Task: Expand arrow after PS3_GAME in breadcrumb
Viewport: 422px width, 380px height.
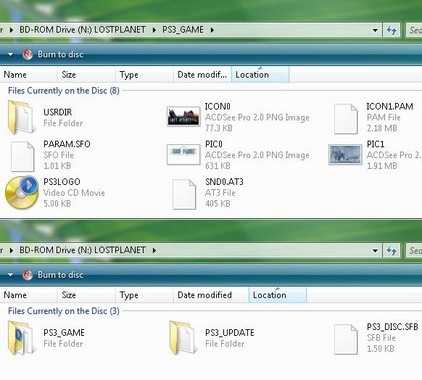Action: point(212,30)
